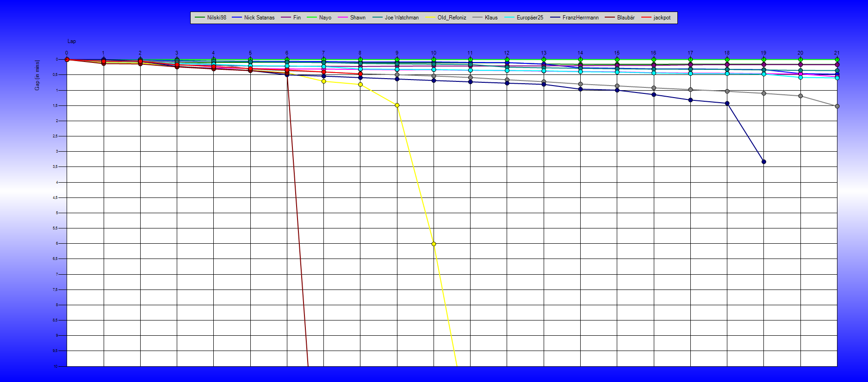Click the yellow Old_Refoniz data point at lap 10

[x=434, y=244]
